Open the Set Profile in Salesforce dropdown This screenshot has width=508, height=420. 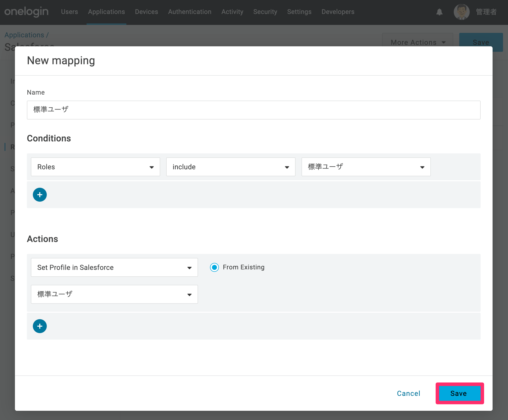click(x=114, y=267)
